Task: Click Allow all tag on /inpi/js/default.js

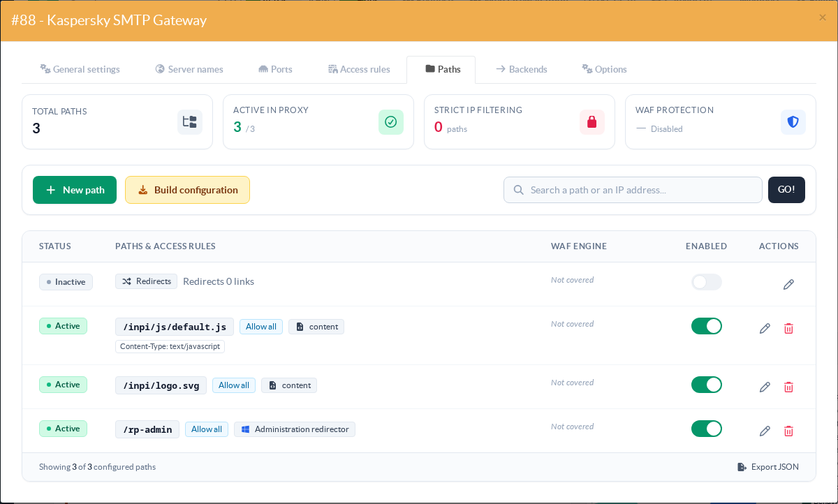Action: coord(261,327)
